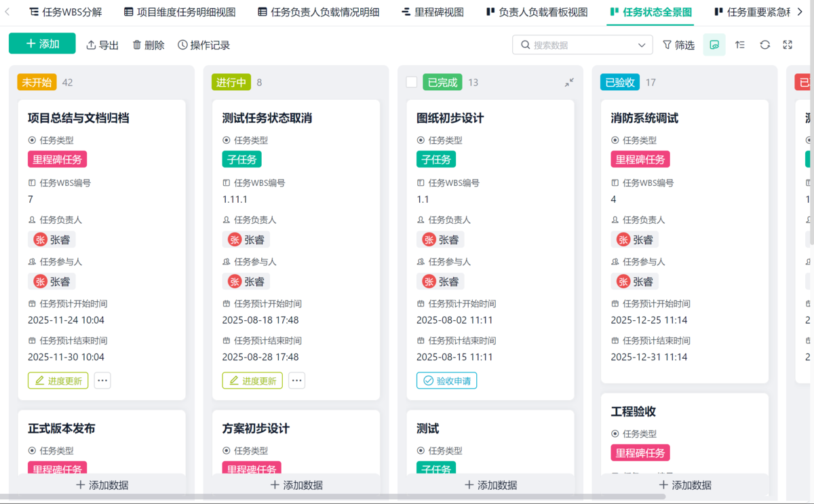Screen dimensions: 814x504
Task: Open 操作记录 operation log
Action: click(204, 45)
